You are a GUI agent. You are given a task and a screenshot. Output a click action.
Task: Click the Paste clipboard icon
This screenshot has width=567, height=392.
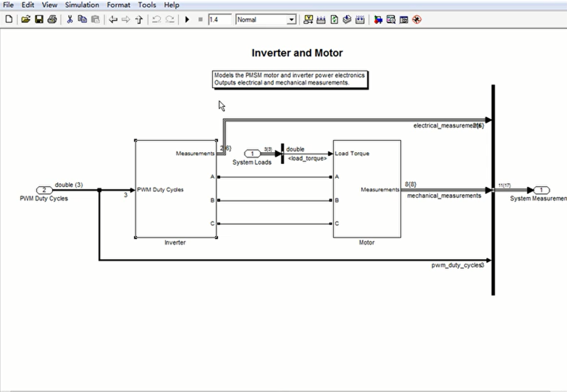pos(96,19)
